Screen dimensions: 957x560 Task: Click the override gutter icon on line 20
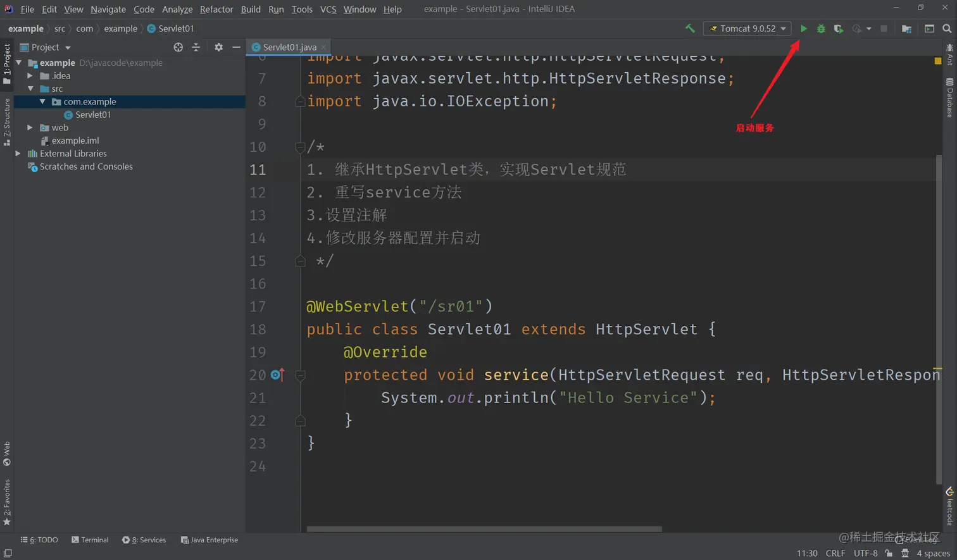click(277, 375)
